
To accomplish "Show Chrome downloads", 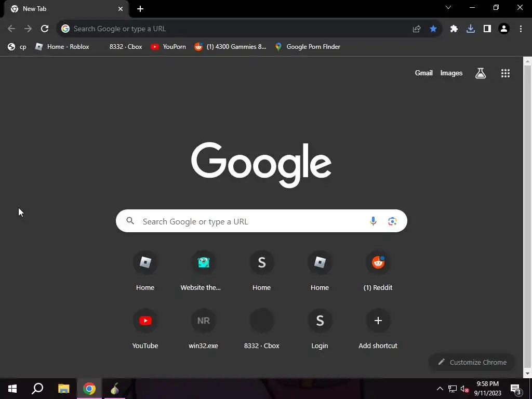I will pos(471,29).
